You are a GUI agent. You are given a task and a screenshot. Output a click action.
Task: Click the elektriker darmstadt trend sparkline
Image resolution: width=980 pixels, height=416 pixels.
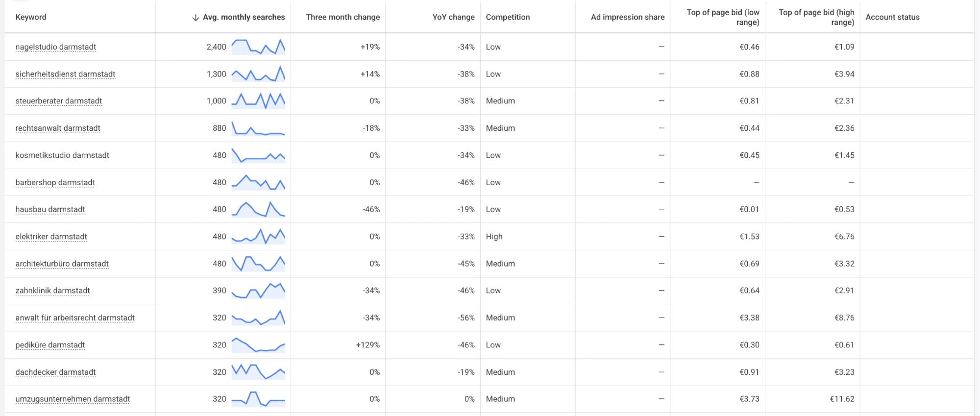[258, 237]
